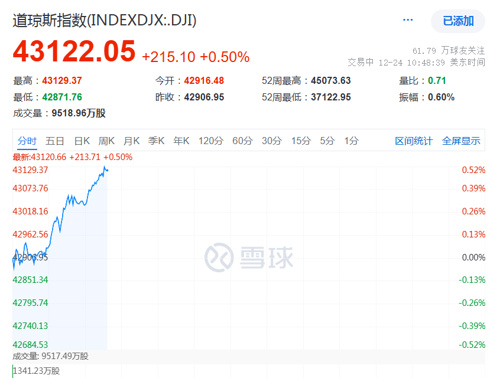Select the 月K monthly chart tab
The image size is (500, 378).
click(131, 141)
